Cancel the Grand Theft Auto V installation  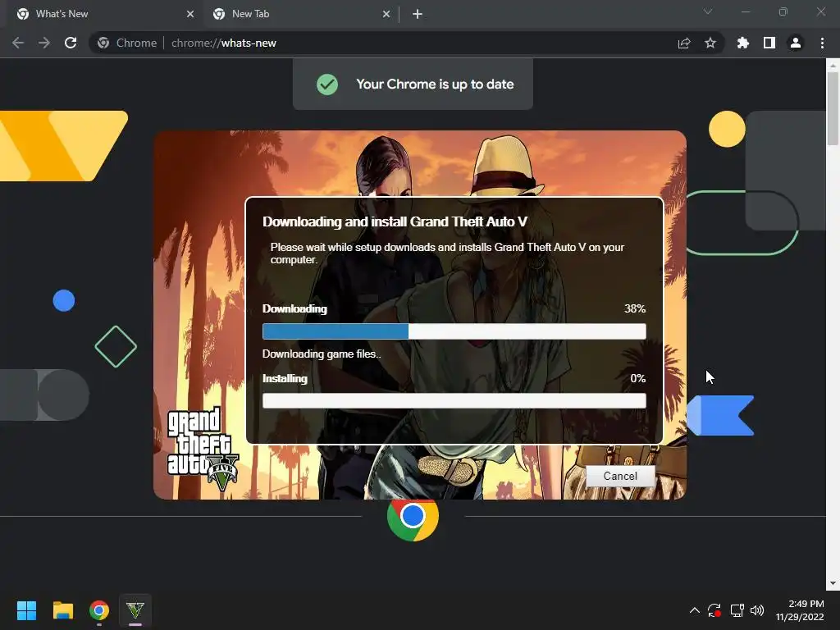620,476
